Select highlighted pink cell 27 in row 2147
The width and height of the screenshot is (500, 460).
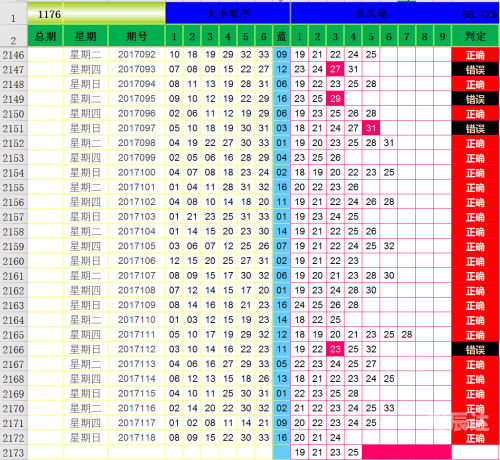click(x=335, y=69)
